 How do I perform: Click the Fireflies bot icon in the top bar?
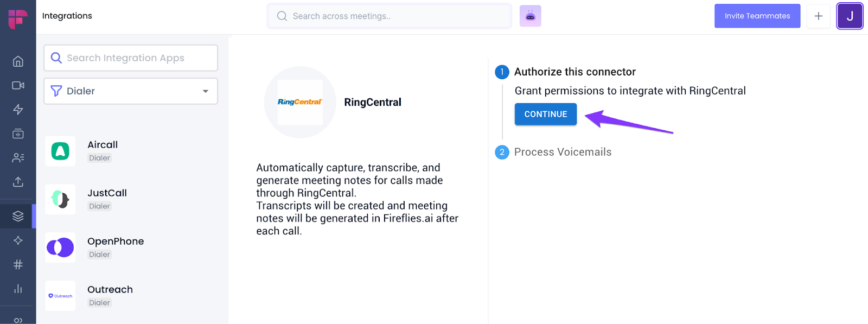pyautogui.click(x=530, y=16)
